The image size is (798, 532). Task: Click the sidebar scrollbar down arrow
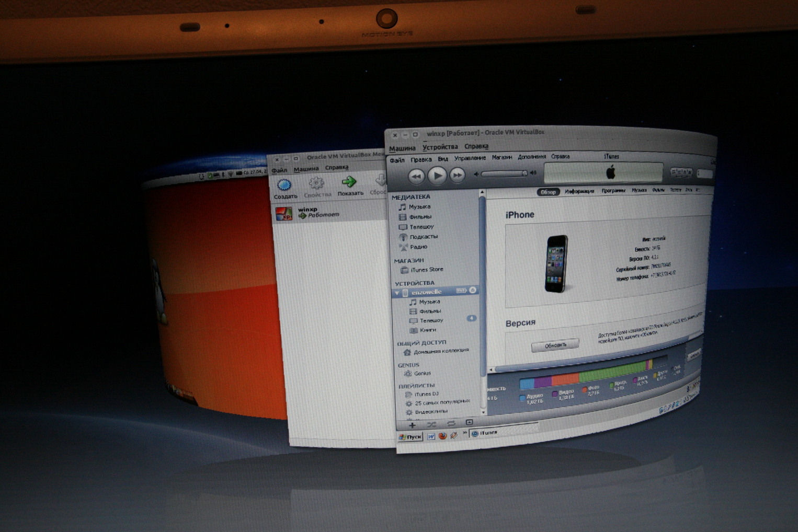coord(483,412)
